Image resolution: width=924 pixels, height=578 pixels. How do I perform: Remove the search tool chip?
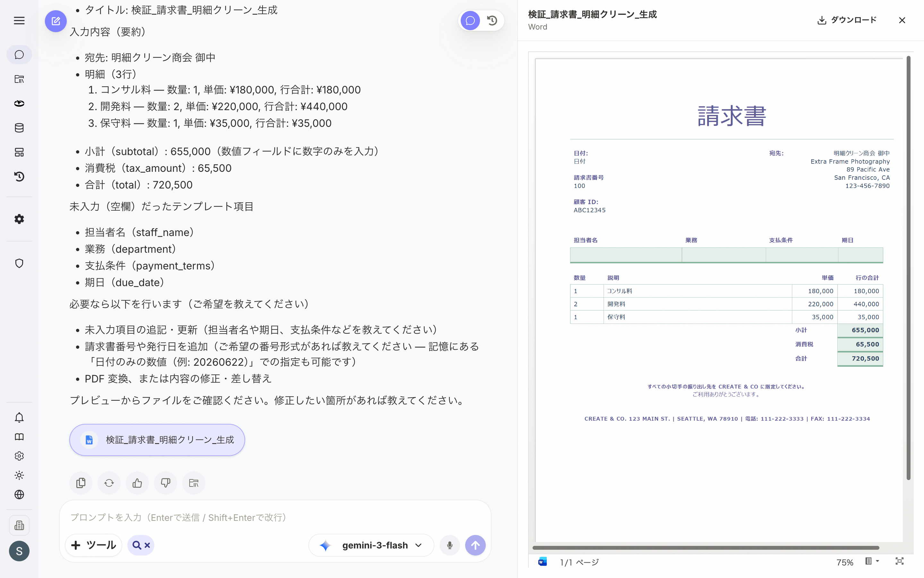pyautogui.click(x=147, y=545)
